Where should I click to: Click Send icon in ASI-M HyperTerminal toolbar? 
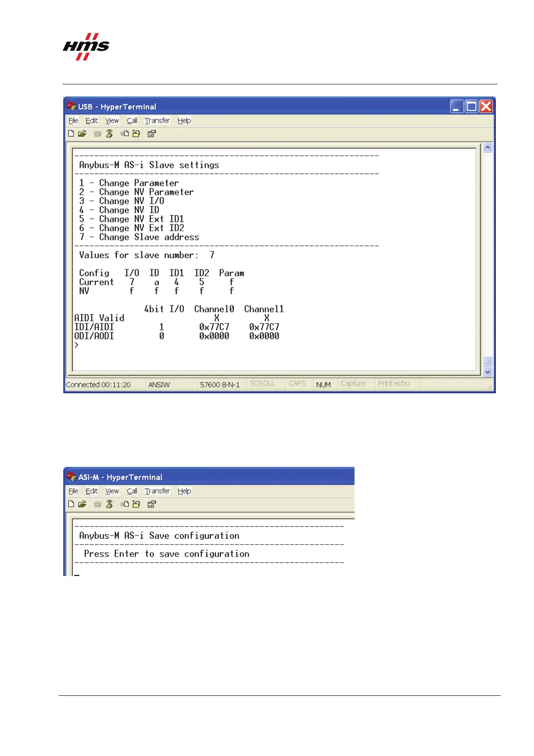(x=125, y=504)
